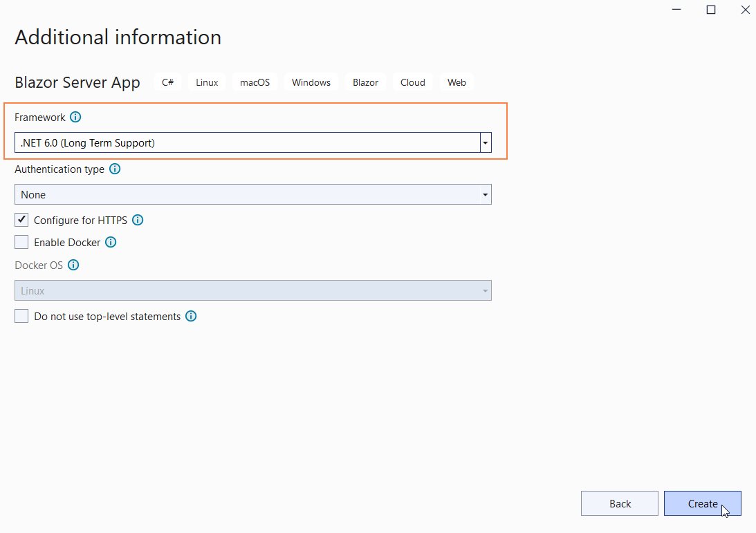
Task: Click the Enable Docker info icon
Action: pyautogui.click(x=111, y=243)
